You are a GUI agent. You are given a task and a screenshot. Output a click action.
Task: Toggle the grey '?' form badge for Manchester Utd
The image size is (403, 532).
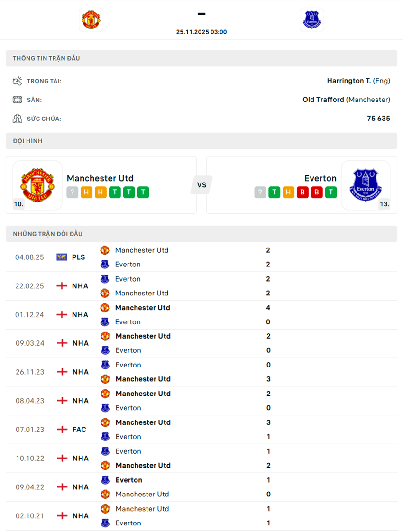coord(72,193)
